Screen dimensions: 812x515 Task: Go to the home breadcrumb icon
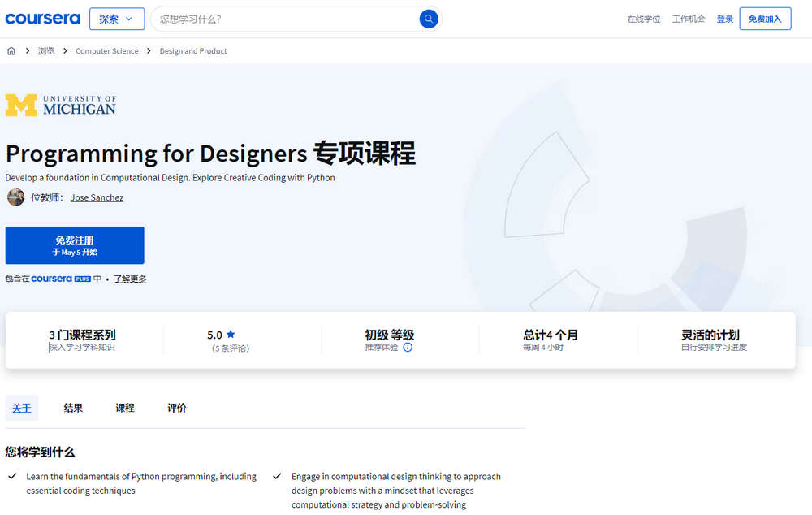click(x=11, y=51)
